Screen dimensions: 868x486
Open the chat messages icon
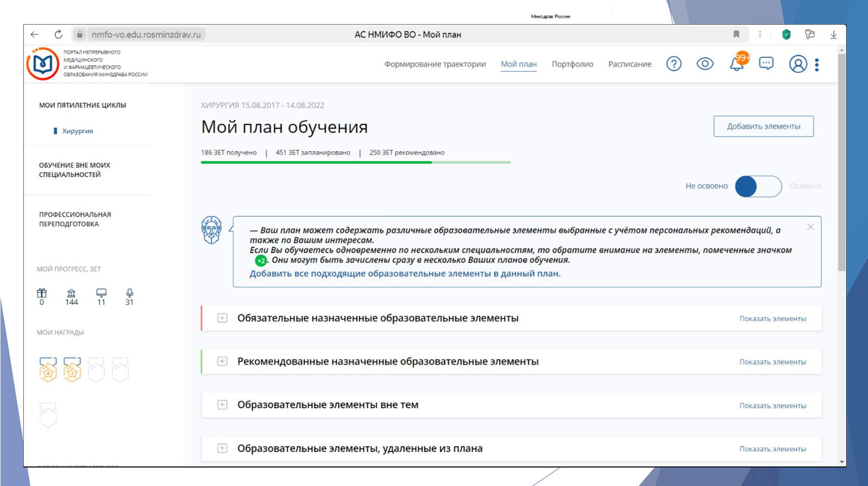(x=766, y=64)
